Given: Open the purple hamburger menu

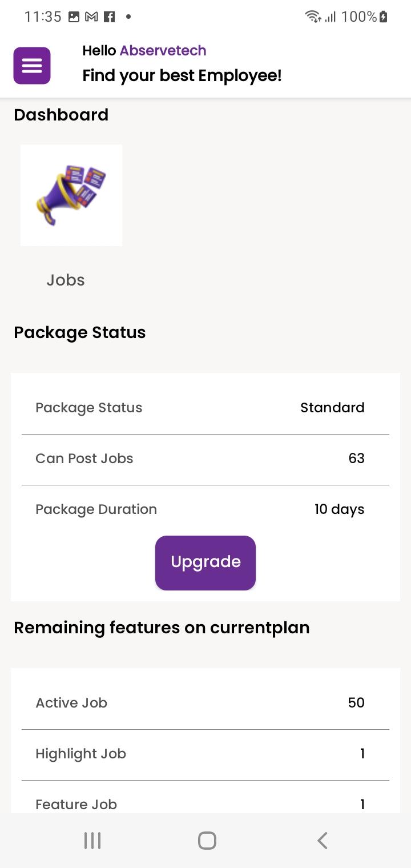Looking at the screenshot, I should click(32, 66).
